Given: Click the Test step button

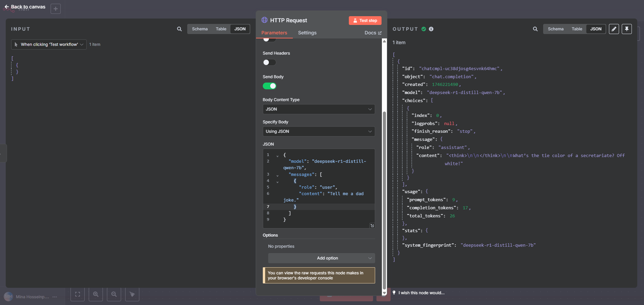Looking at the screenshot, I should tap(365, 20).
